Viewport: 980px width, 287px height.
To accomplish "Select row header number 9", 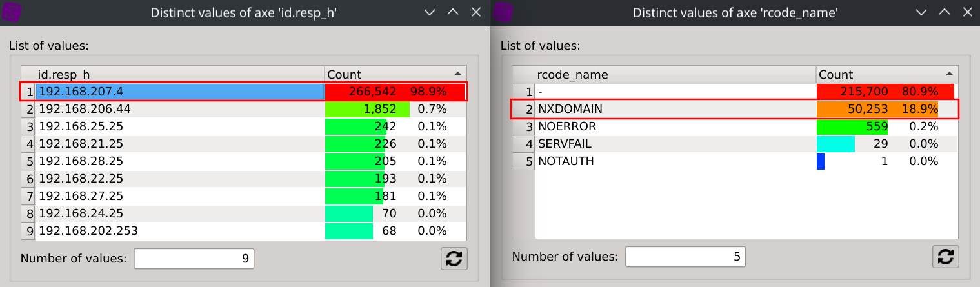I will click(x=29, y=231).
